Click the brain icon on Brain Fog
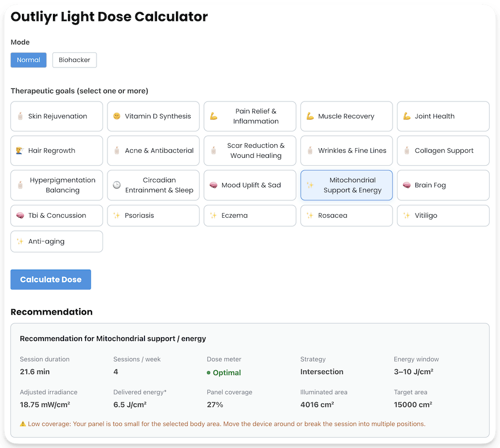This screenshot has height=448, width=500. click(407, 185)
